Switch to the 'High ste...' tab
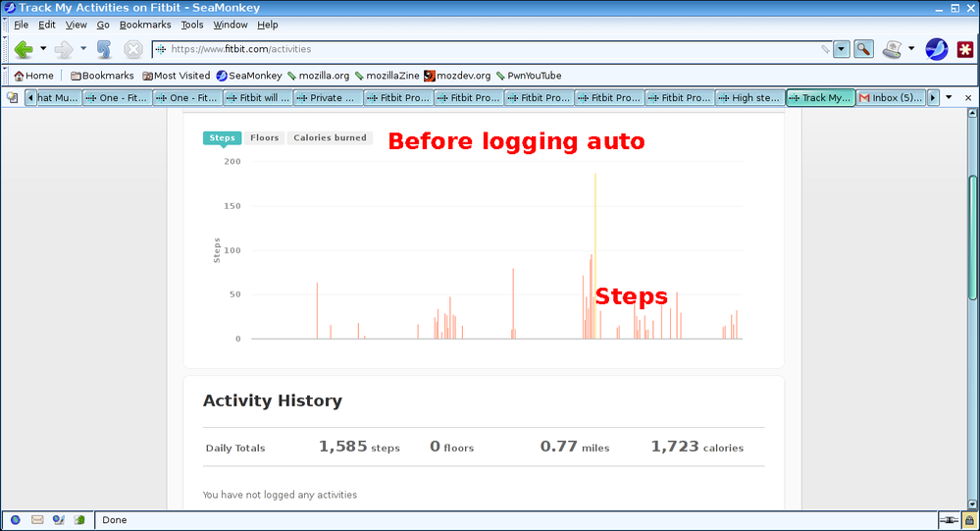The image size is (980, 531). pos(750,97)
